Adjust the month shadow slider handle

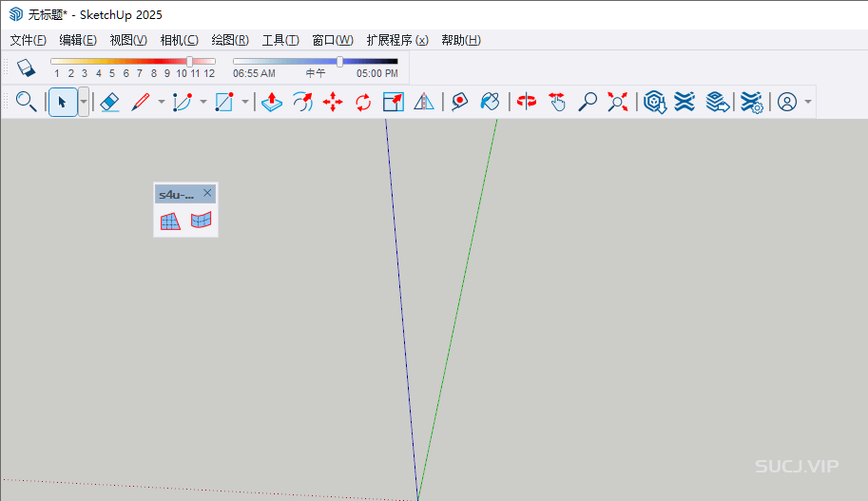tap(190, 62)
